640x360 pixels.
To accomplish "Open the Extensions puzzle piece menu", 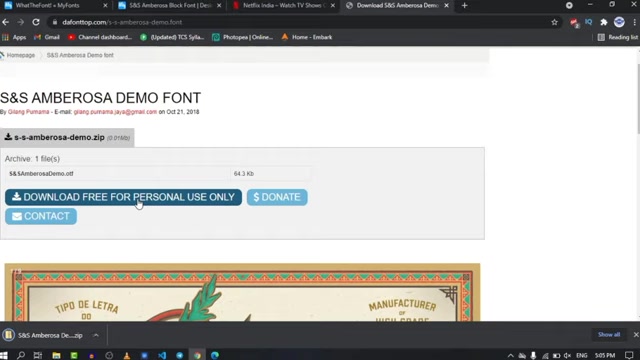I will (604, 22).
